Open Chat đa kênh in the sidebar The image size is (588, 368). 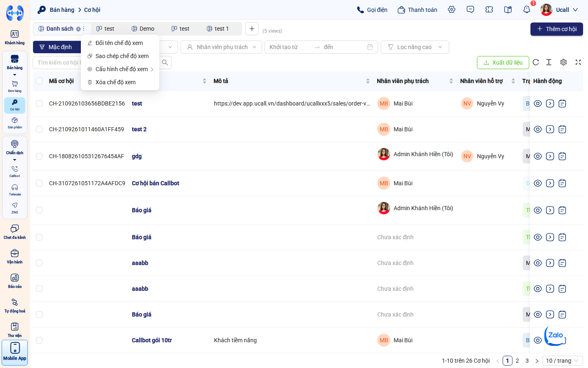pyautogui.click(x=15, y=232)
